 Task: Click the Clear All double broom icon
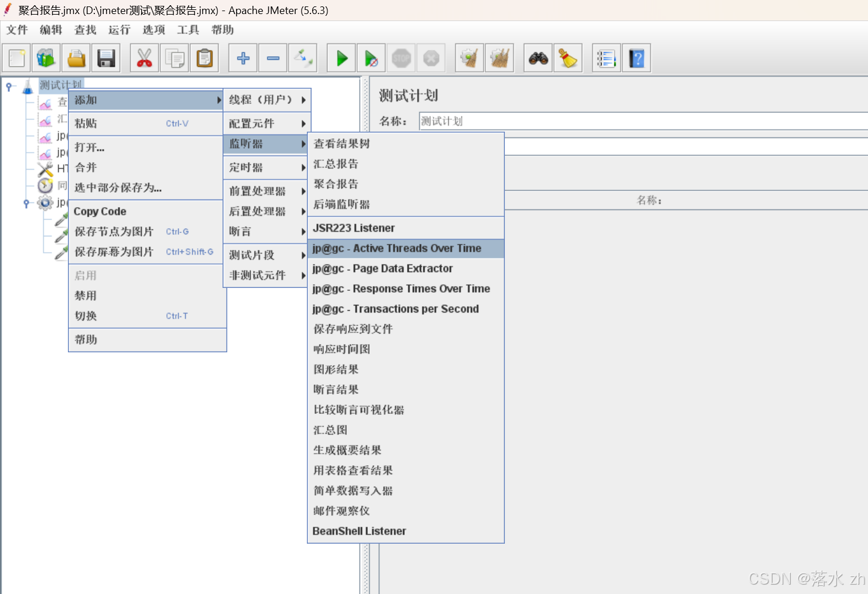coord(500,58)
